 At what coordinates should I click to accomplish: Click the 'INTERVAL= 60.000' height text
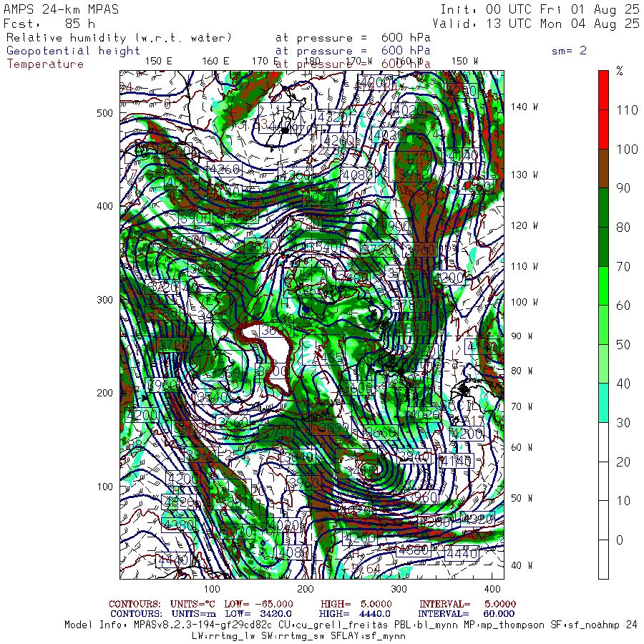coord(466,614)
